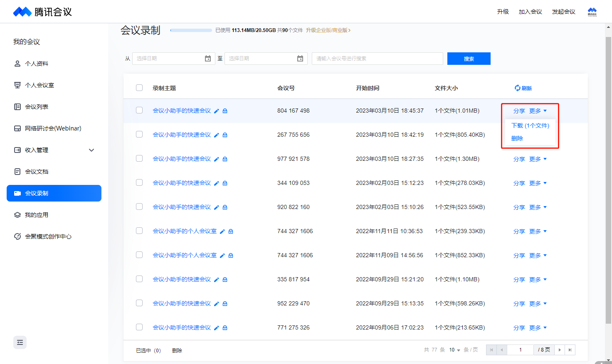Viewport: 612px width, 364px height.
Task: Open the user avatar in the top bar
Action: (592, 12)
